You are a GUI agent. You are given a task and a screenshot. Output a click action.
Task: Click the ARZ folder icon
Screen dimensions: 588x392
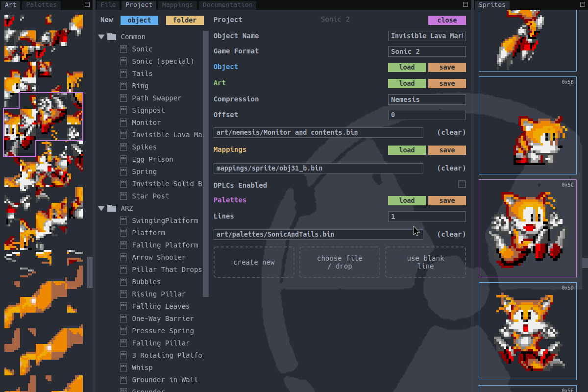pyautogui.click(x=112, y=208)
